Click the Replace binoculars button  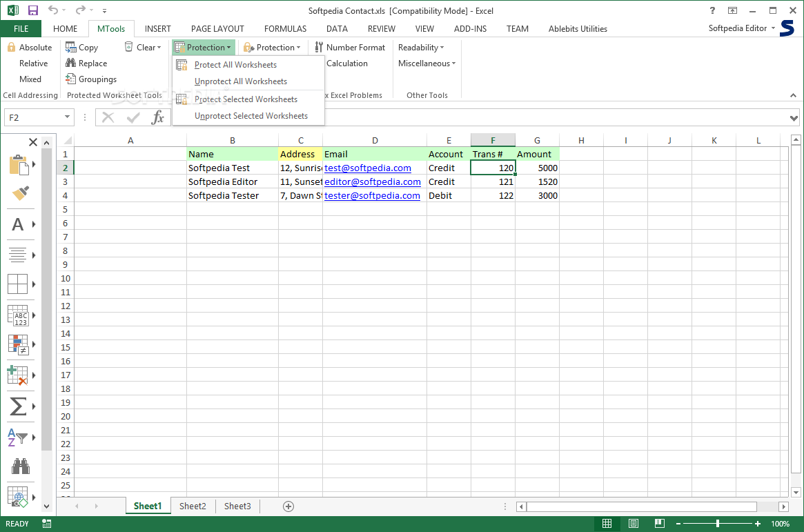(86, 63)
